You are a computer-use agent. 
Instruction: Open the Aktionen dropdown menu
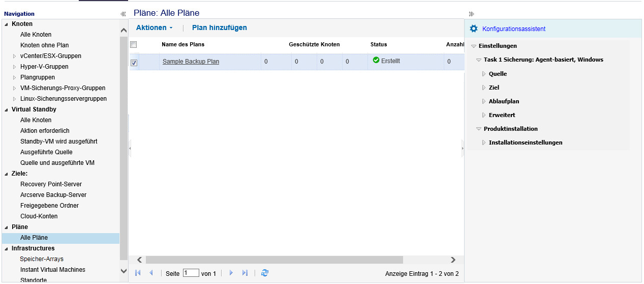pyautogui.click(x=155, y=28)
